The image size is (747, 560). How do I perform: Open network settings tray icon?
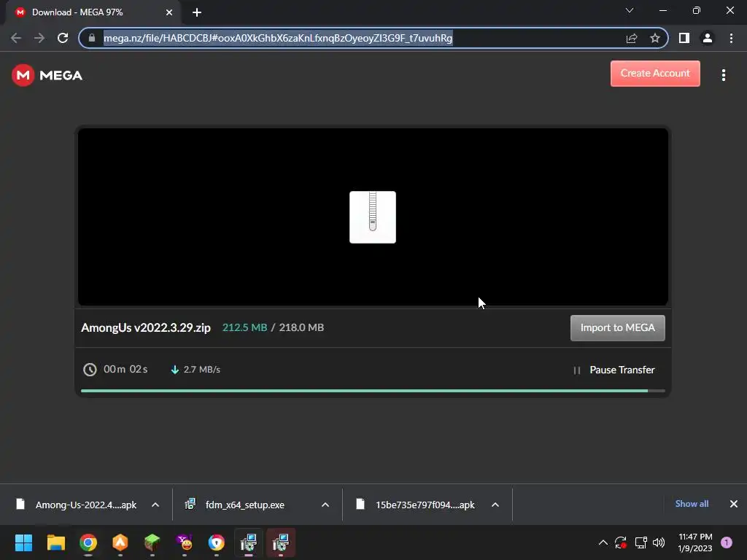[640, 542]
